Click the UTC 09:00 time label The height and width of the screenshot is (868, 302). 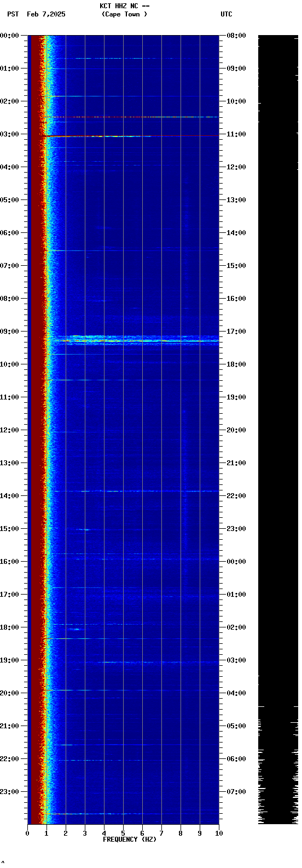[236, 68]
